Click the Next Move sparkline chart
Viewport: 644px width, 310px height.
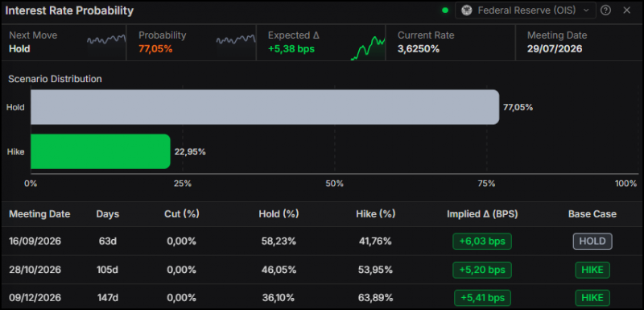106,40
